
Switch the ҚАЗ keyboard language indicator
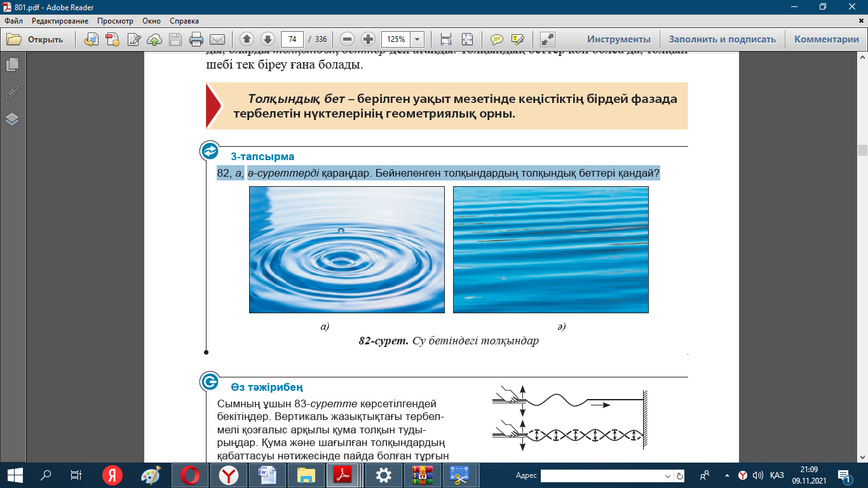coord(777,475)
